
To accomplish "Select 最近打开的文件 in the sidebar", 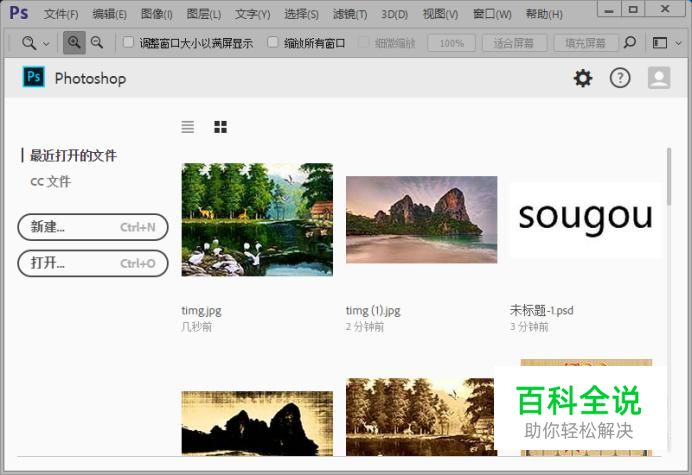I will [x=73, y=155].
